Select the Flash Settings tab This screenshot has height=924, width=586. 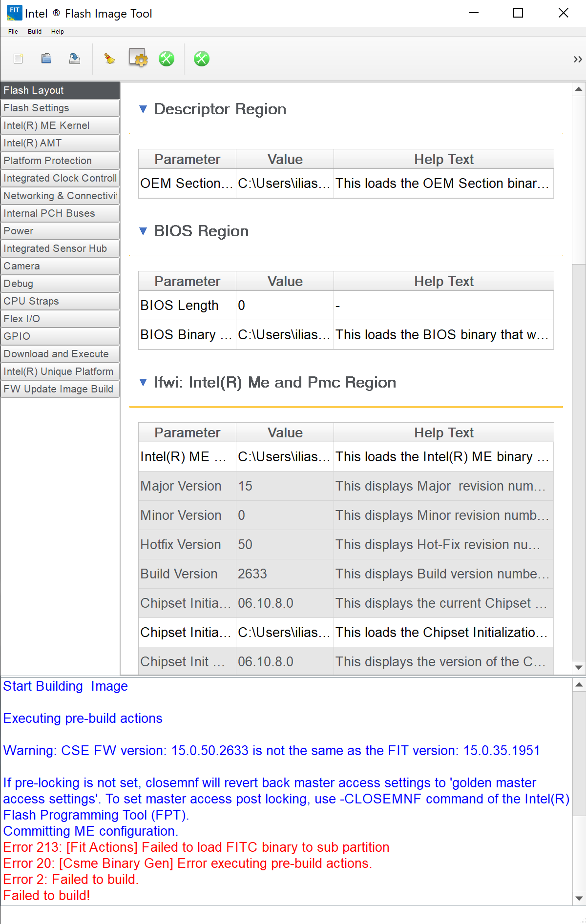click(x=60, y=108)
